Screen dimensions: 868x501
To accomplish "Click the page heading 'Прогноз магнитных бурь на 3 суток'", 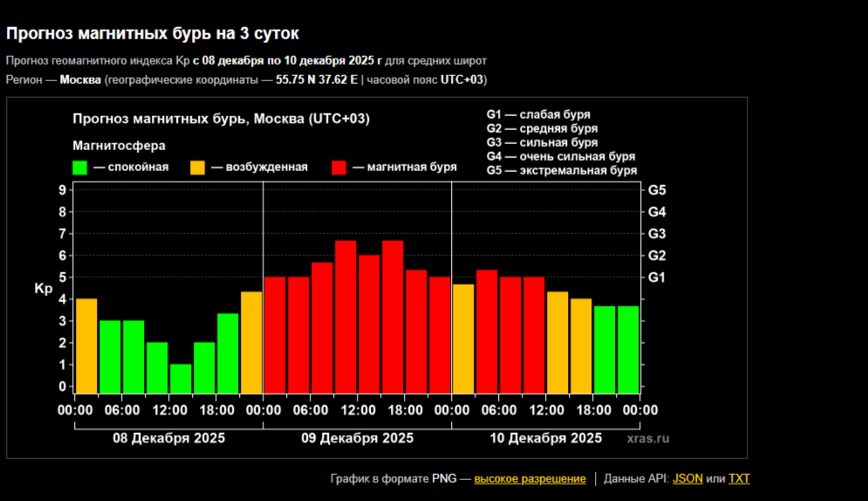I will point(153,33).
